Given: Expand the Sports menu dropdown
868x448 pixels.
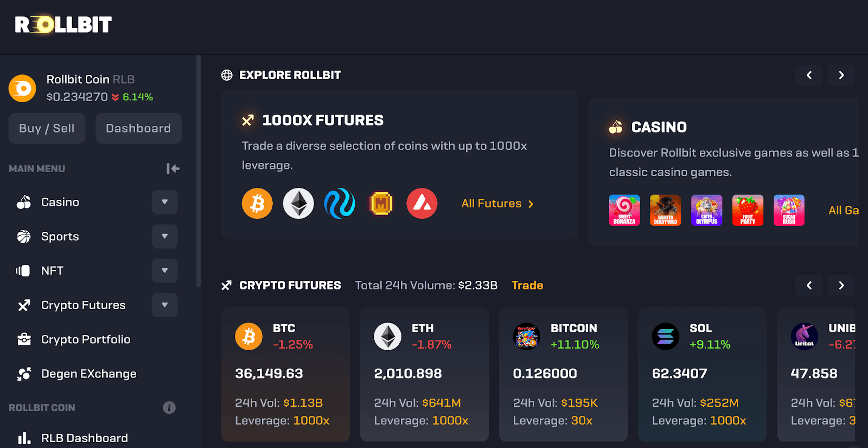Looking at the screenshot, I should [164, 236].
